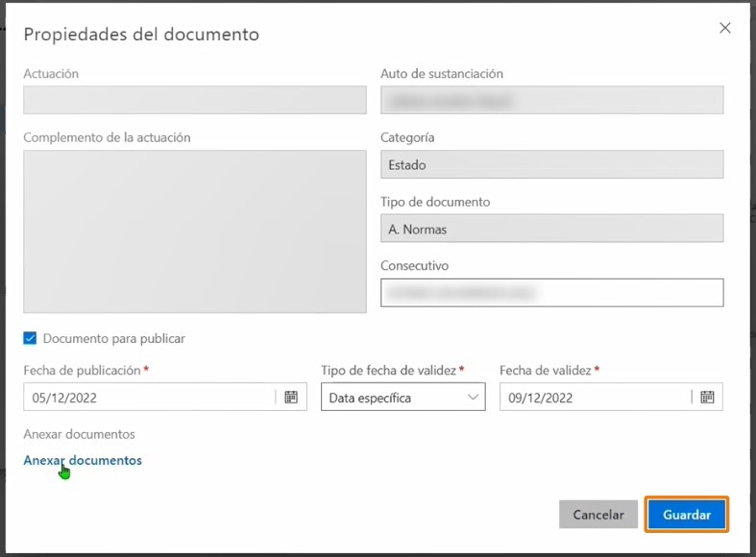Open the calendar picker for Fecha de publicación
Screen dimensions: 756x557
click(291, 397)
